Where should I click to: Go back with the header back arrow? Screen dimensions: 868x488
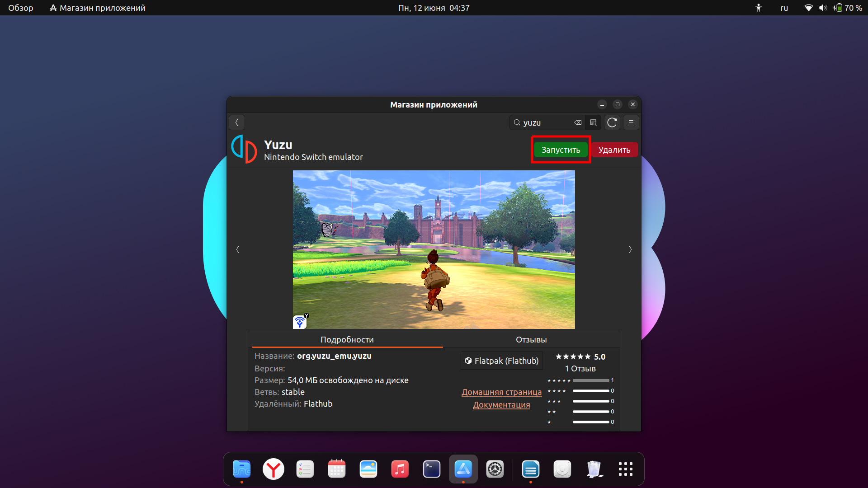click(237, 122)
